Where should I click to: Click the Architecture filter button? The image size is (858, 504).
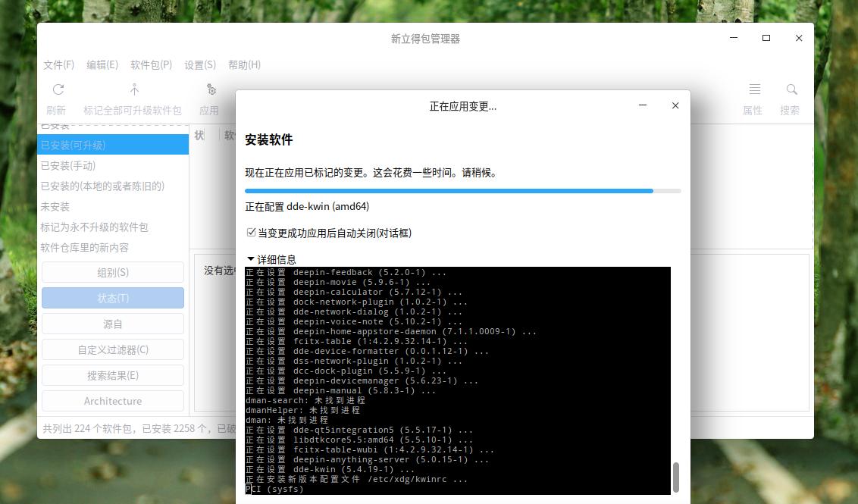(112, 400)
